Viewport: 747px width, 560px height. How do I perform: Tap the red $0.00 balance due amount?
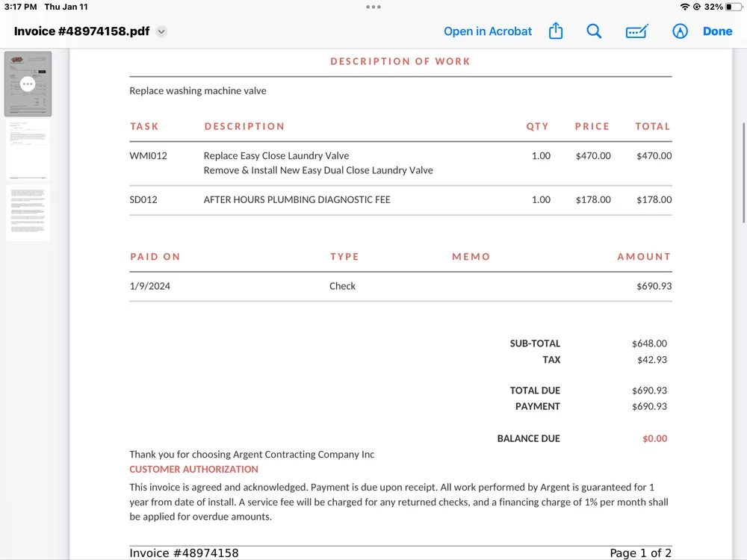tap(654, 438)
